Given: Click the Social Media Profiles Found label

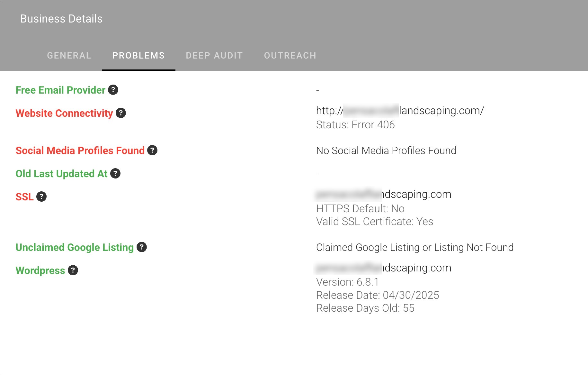Looking at the screenshot, I should 80,151.
